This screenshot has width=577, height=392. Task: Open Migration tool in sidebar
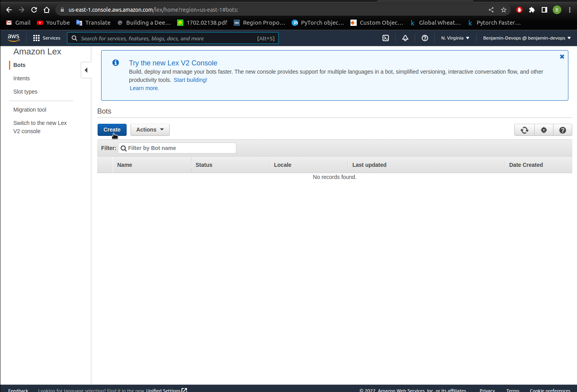click(30, 110)
